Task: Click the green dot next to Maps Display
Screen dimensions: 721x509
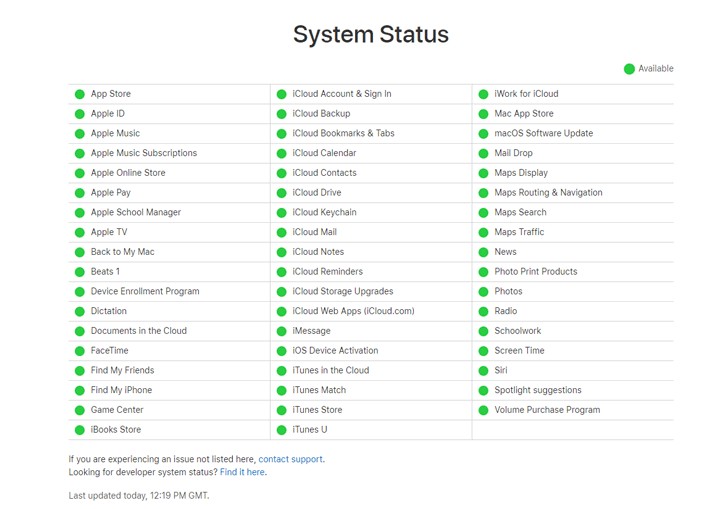Action: tap(483, 173)
